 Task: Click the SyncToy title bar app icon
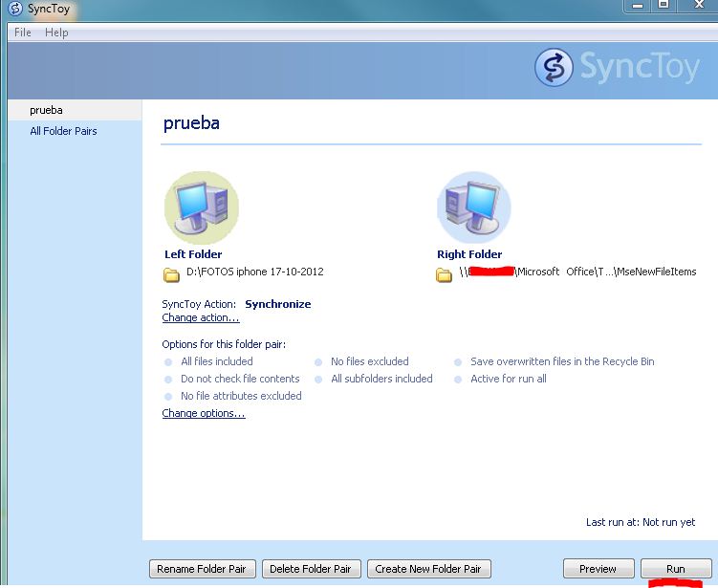[x=15, y=9]
